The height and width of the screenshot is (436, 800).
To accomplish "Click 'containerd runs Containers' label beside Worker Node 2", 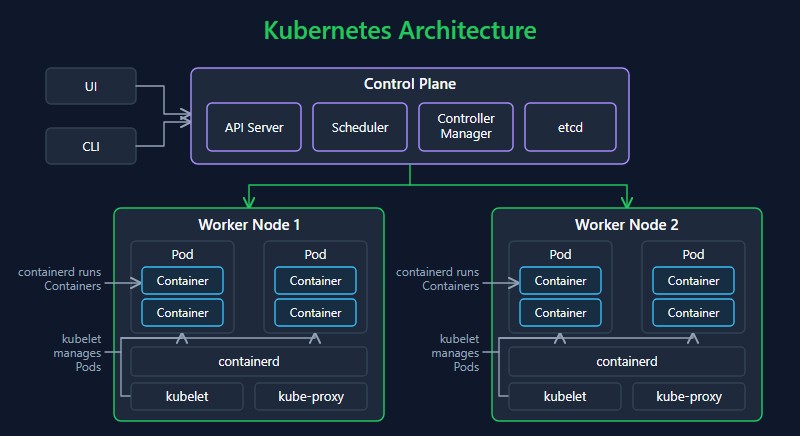I will tap(438, 279).
